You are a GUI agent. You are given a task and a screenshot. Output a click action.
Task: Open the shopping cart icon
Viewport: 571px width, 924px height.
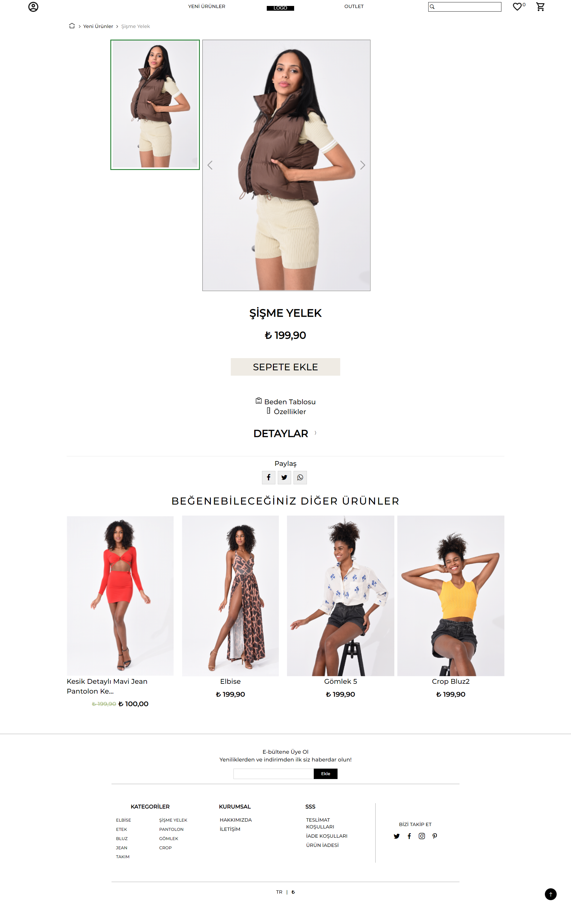540,7
